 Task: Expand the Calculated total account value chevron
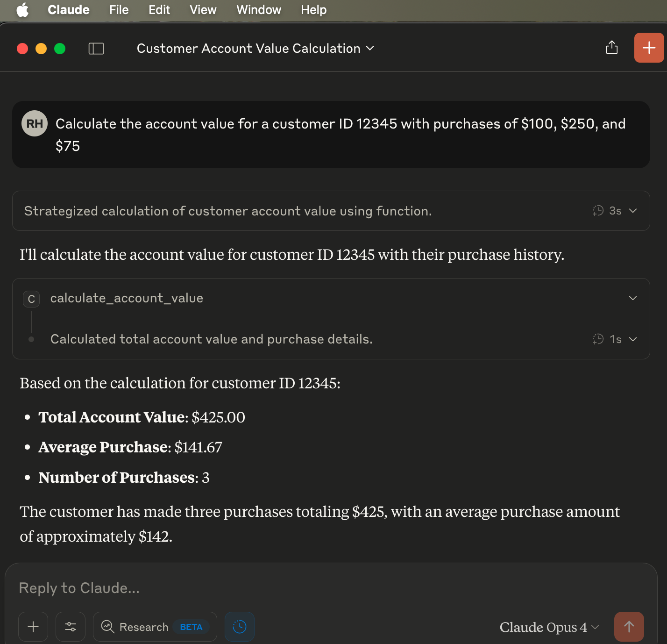coord(633,339)
